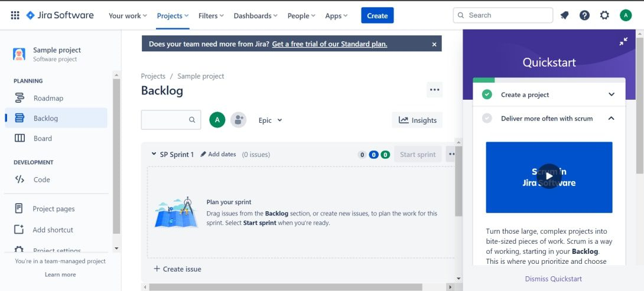Viewport: 644px width, 291px height.
Task: Click the backlog scroll right arrow
Action: pyautogui.click(x=450, y=287)
